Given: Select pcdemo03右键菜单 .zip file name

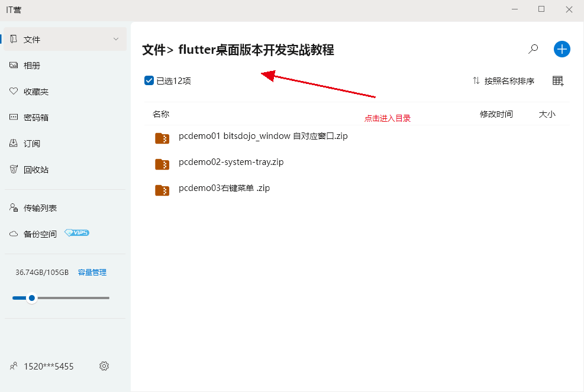Looking at the screenshot, I should [224, 188].
